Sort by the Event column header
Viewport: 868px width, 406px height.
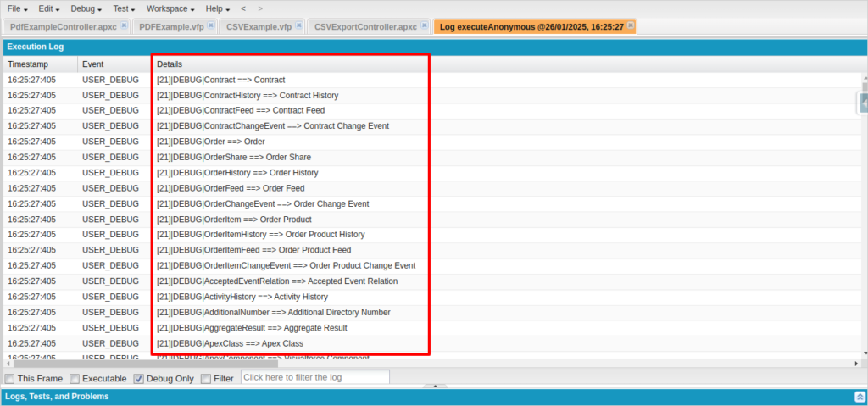pos(114,64)
